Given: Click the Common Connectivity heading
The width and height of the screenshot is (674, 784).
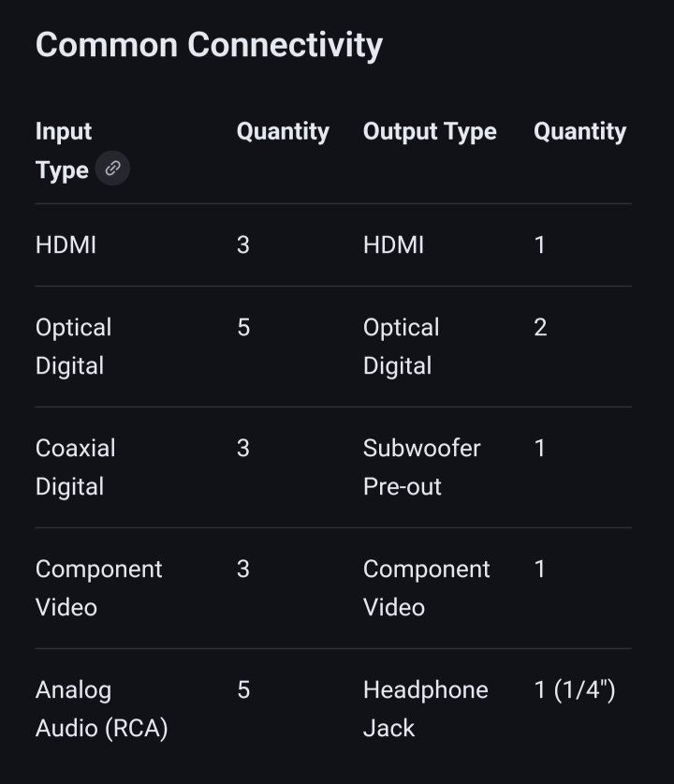Looking at the screenshot, I should (209, 45).
